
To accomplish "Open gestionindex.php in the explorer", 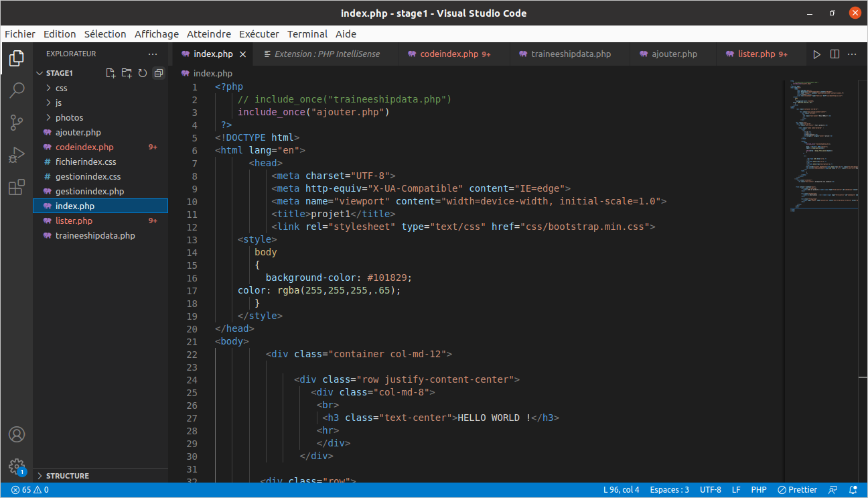I will click(x=100, y=191).
